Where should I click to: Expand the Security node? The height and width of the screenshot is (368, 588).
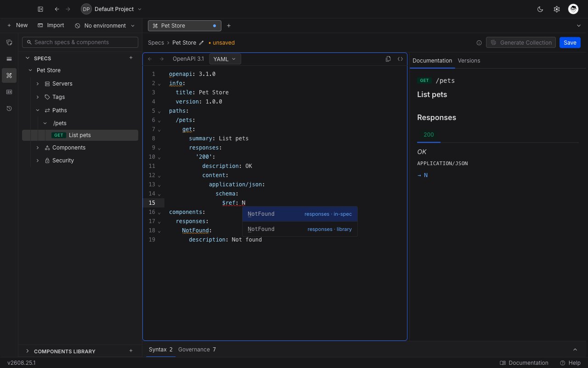(x=38, y=161)
